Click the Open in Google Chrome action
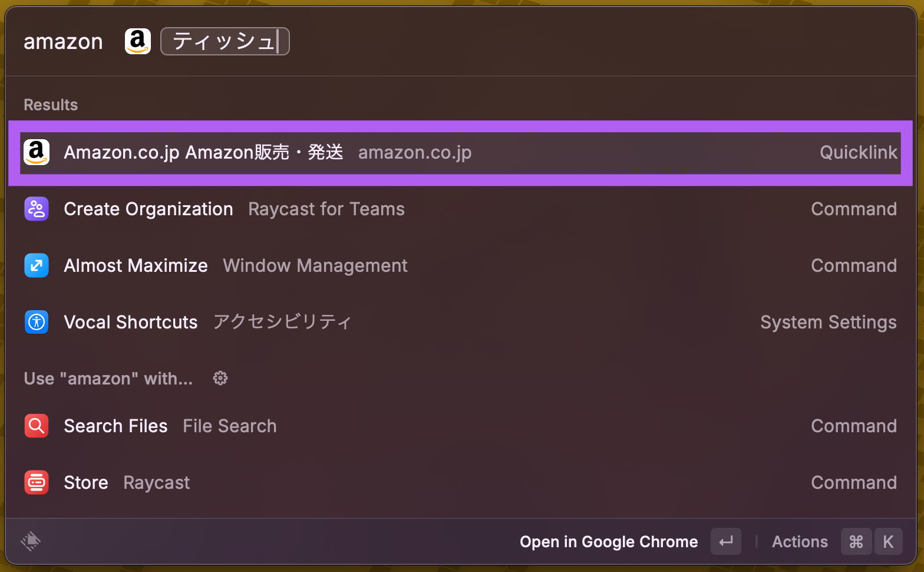The height and width of the screenshot is (572, 924). pos(609,542)
